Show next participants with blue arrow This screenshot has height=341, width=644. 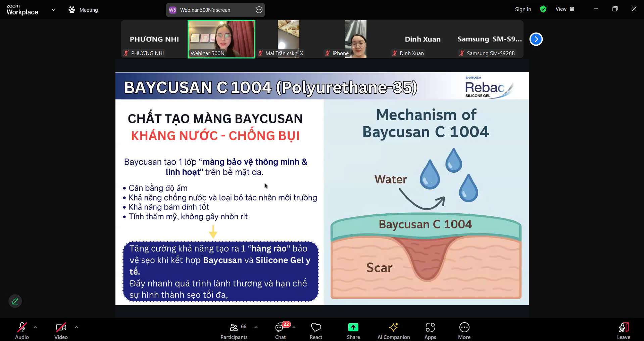(x=536, y=39)
